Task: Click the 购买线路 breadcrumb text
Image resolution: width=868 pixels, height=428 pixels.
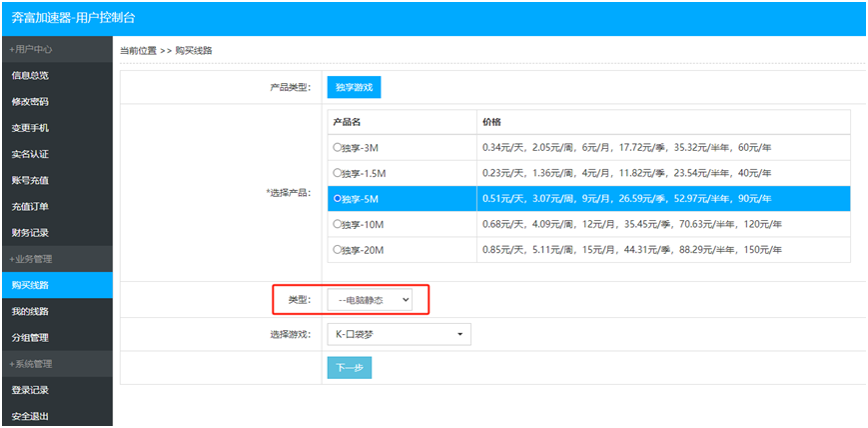Action: tap(195, 50)
